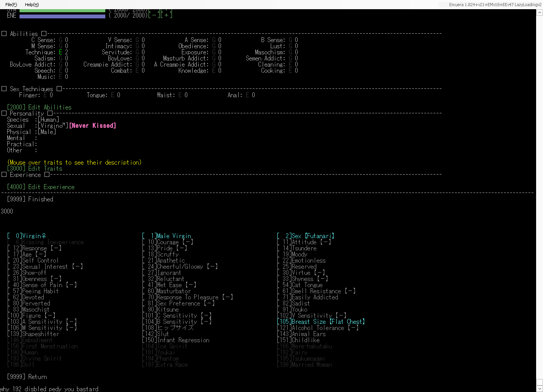Screen dimensions: 543x392
Task: Click [9999] Return below the trait list
Action: point(27,377)
